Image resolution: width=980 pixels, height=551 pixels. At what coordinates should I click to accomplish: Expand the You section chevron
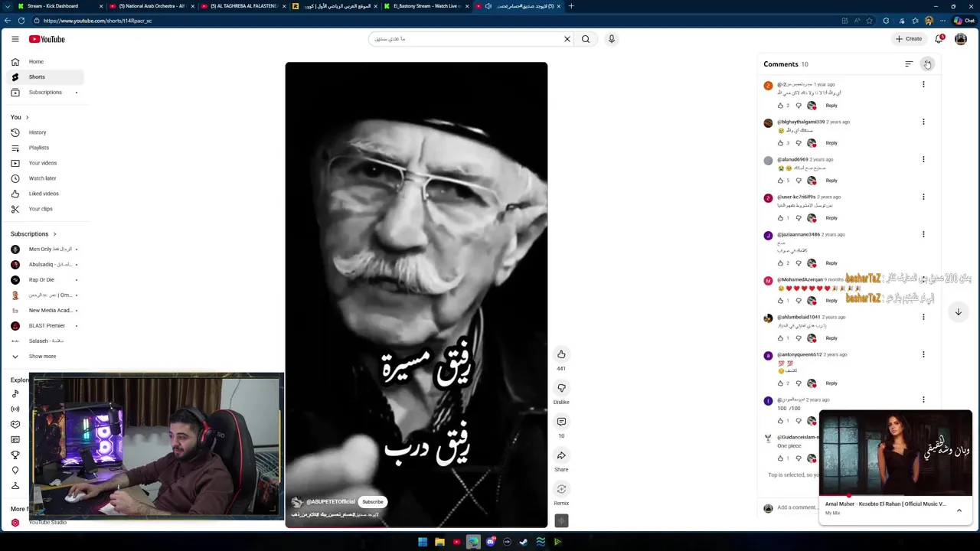pos(27,117)
